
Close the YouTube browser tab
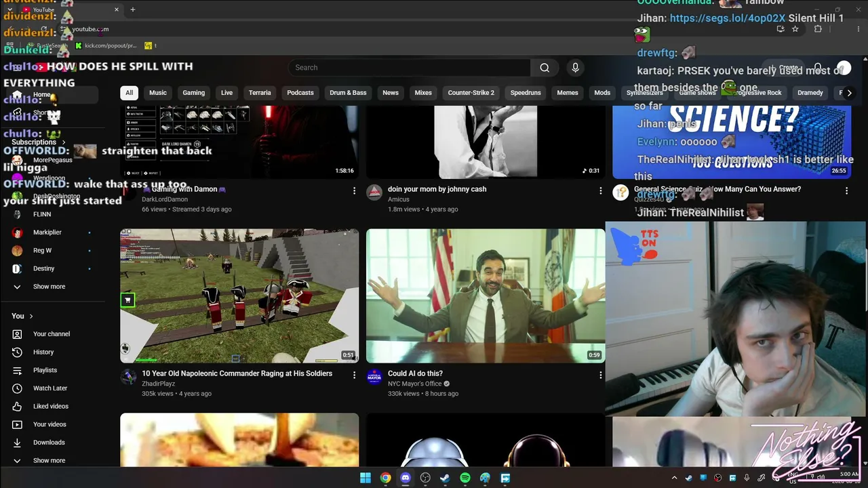pos(116,9)
